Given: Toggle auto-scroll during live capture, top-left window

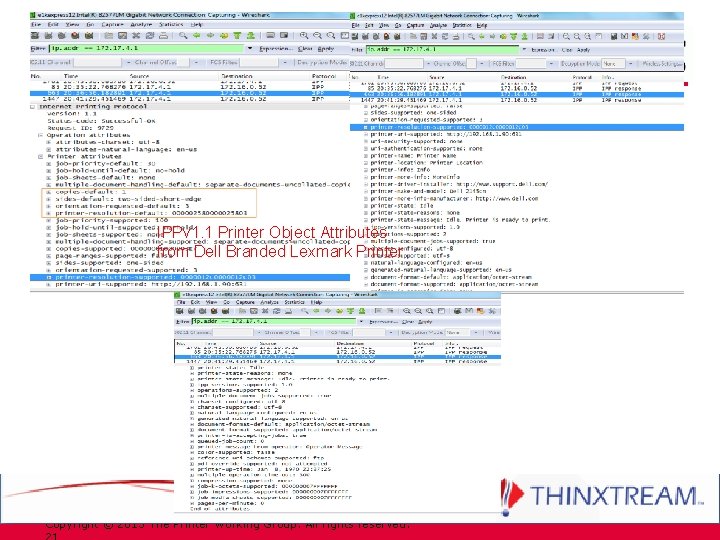Looking at the screenshot, I should point(284,35).
